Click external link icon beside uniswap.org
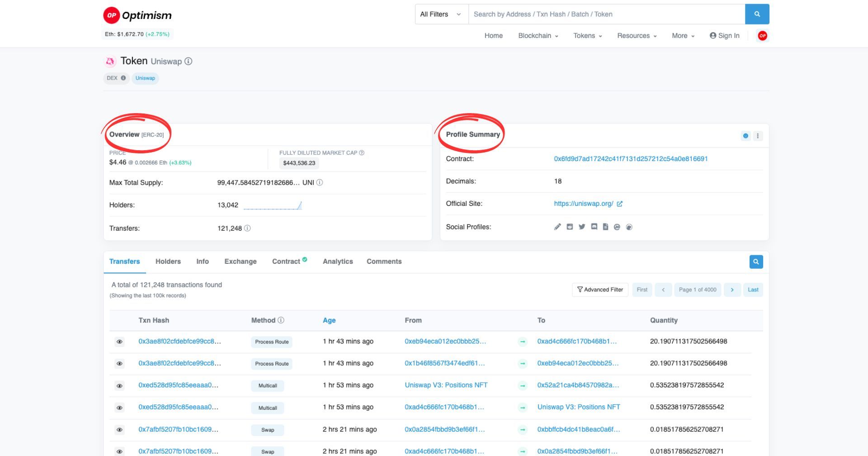The image size is (868, 456). coord(619,204)
